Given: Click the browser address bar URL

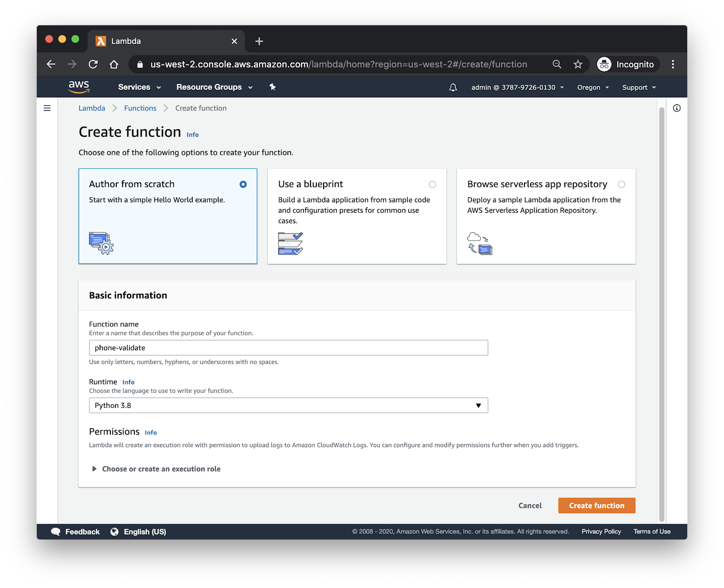Looking at the screenshot, I should [x=339, y=64].
